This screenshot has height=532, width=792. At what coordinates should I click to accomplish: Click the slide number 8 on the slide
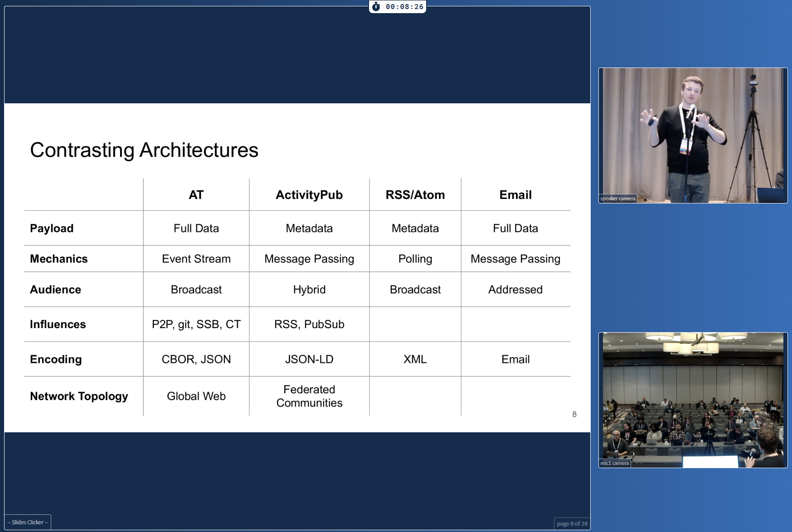pyautogui.click(x=574, y=414)
